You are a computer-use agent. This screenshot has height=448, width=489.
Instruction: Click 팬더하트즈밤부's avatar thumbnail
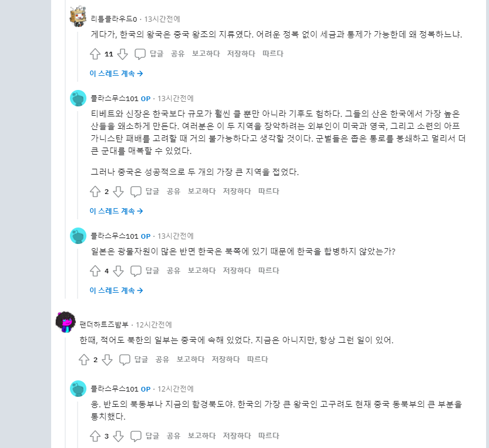coord(65,322)
